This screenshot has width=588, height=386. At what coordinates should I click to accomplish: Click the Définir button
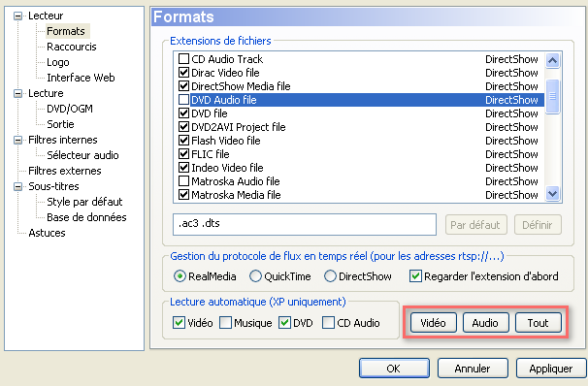tap(538, 225)
